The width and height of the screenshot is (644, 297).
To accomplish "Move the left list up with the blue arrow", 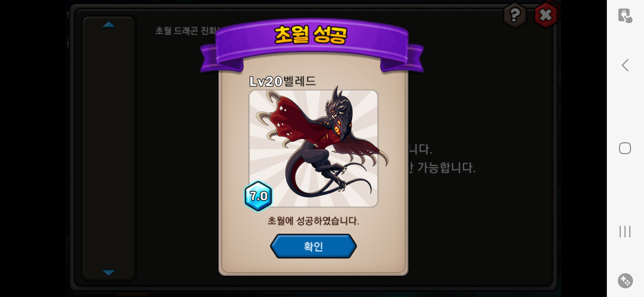I will 109,25.
